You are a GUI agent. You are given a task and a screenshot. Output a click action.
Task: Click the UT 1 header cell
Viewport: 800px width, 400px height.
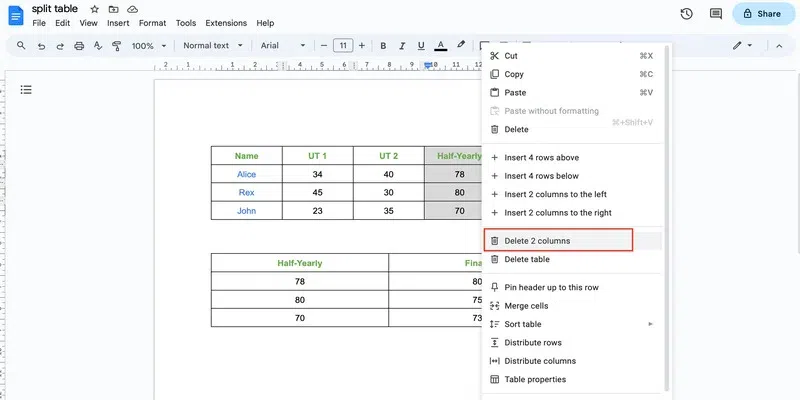[x=317, y=156]
